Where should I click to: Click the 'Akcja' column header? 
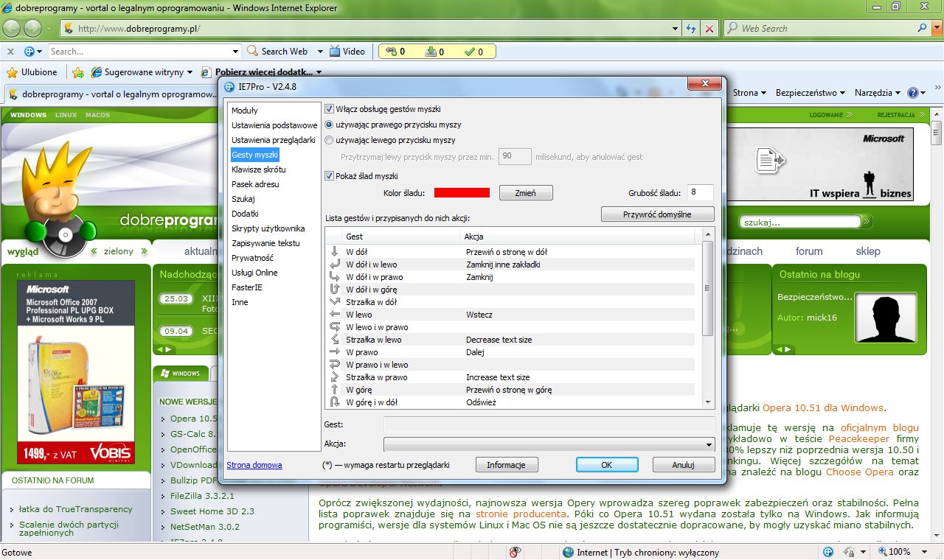[x=577, y=237]
